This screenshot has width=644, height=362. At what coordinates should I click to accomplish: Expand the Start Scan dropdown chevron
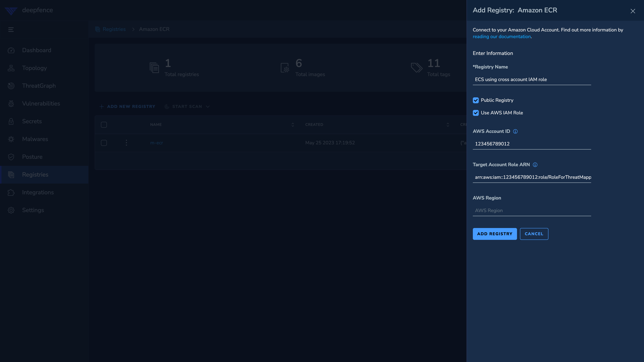[x=208, y=107]
